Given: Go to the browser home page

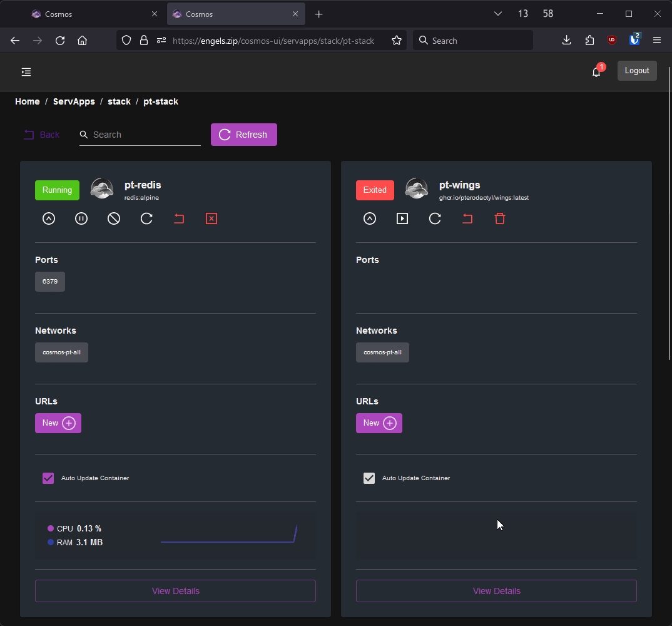Looking at the screenshot, I should tap(83, 41).
